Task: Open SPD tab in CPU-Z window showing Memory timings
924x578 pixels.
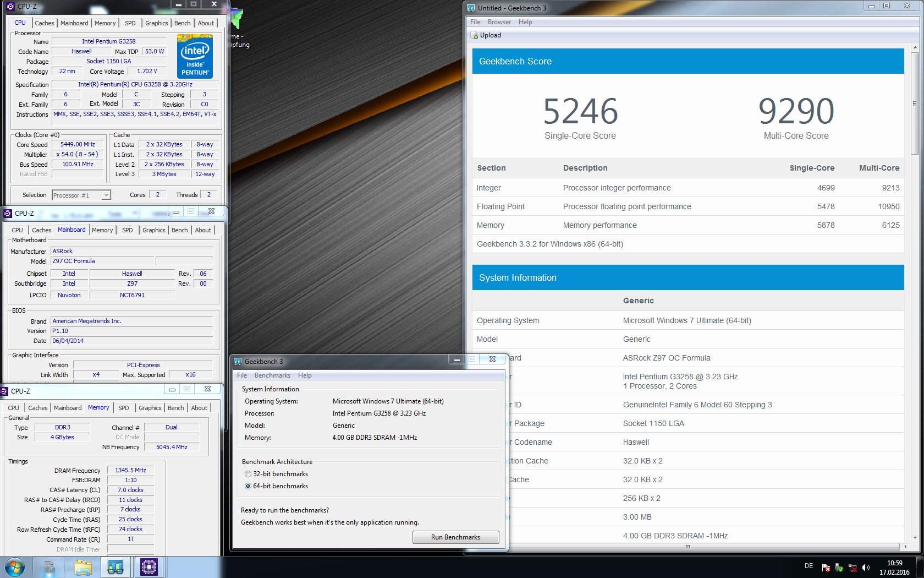Action: (124, 408)
